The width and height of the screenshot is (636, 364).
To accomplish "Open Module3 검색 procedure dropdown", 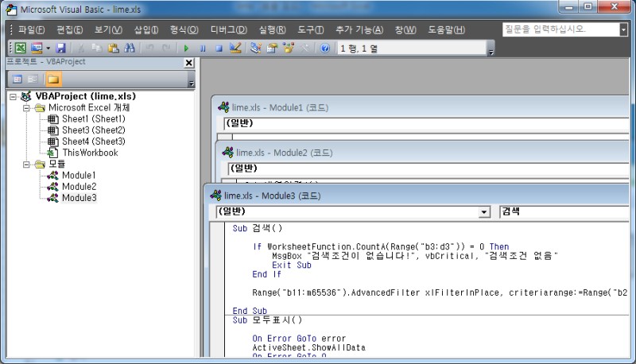I will pos(564,212).
